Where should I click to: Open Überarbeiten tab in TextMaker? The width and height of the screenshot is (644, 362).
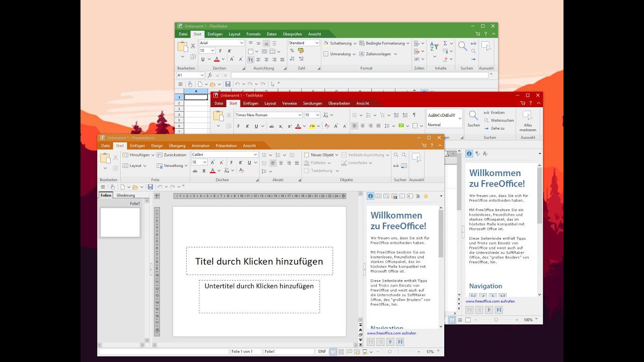(339, 103)
